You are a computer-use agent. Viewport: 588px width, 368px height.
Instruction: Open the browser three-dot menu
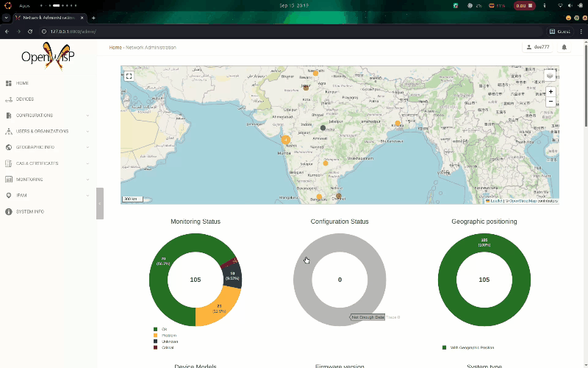tap(581, 32)
